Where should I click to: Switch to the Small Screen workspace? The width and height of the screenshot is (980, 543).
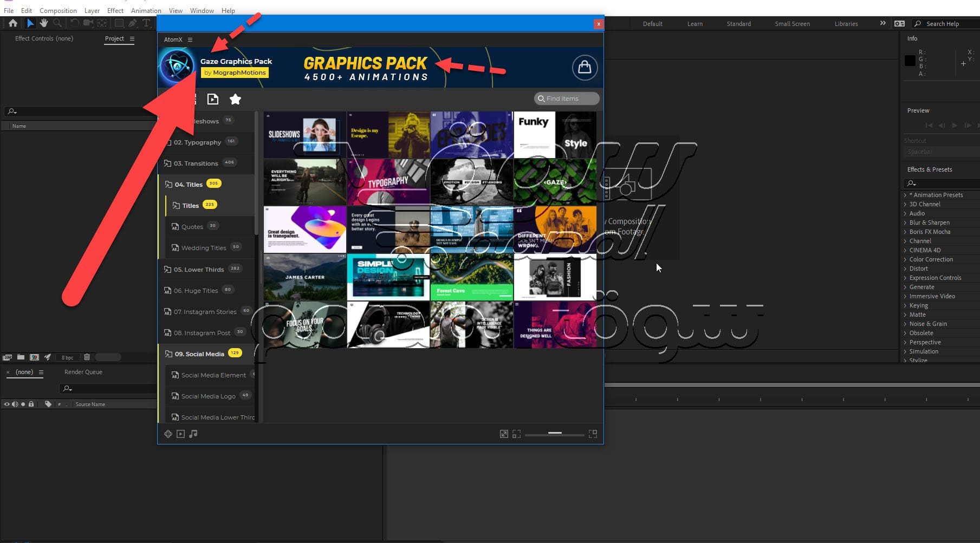(793, 24)
